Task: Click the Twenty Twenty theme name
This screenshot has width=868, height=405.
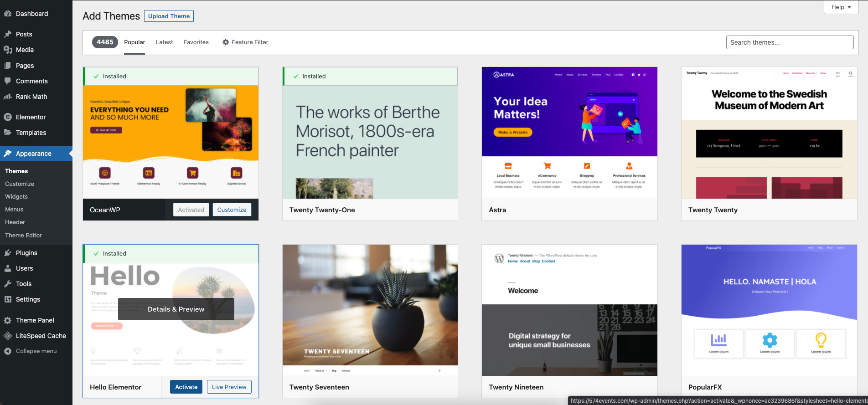Action: [x=713, y=210]
